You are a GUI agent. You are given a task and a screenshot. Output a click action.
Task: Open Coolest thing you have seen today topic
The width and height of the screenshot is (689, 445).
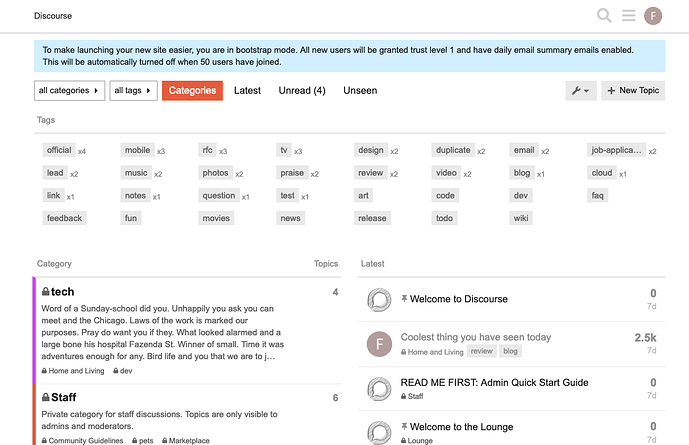(x=475, y=337)
